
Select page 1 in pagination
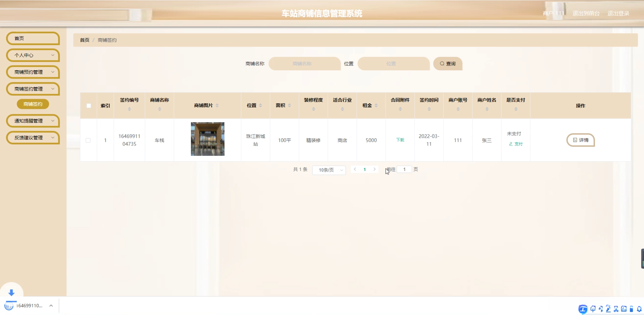365,169
